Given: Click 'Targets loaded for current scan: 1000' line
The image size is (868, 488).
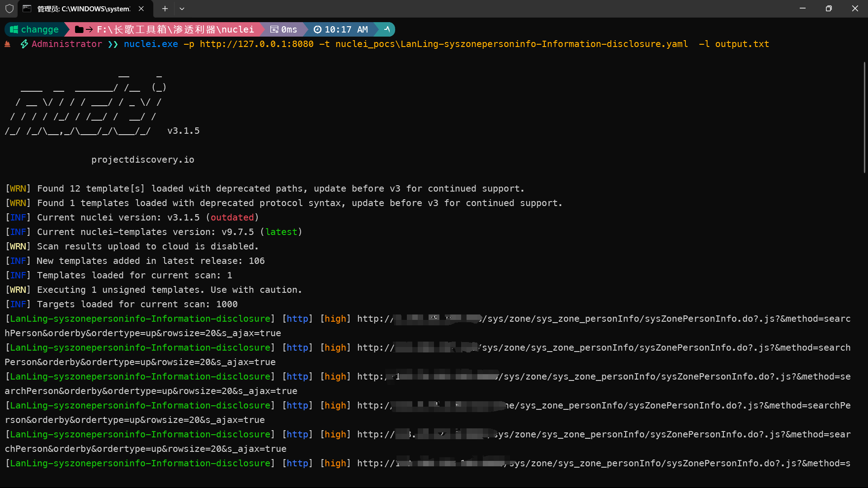Looking at the screenshot, I should tap(121, 304).
